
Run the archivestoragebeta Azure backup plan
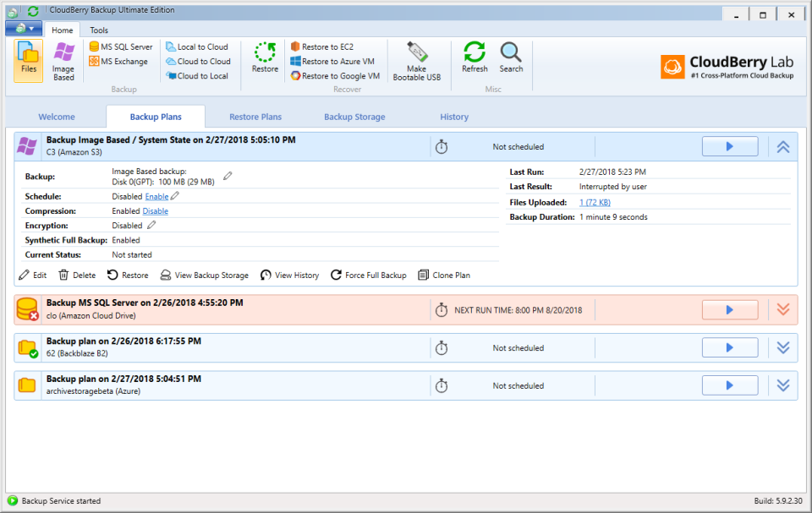(730, 385)
